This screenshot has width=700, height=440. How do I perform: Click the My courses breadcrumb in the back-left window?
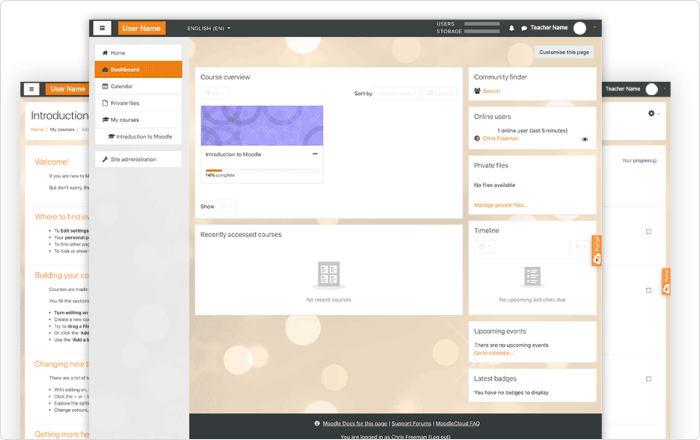coord(62,129)
